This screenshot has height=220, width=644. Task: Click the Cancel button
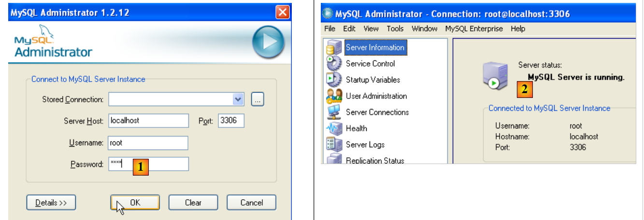tap(251, 203)
